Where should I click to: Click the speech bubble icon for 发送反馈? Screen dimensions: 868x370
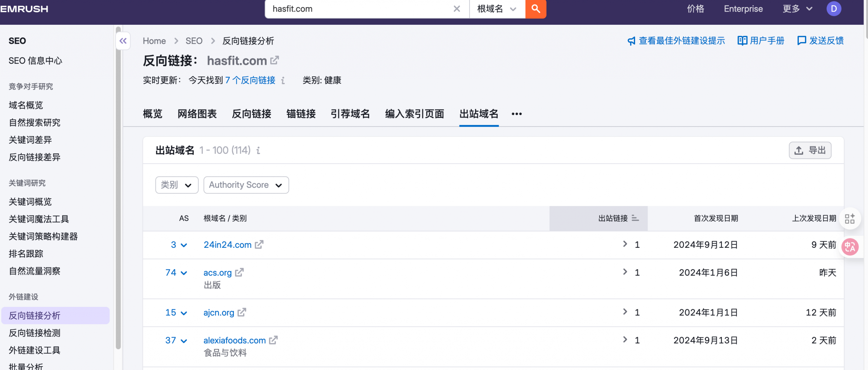coord(802,41)
